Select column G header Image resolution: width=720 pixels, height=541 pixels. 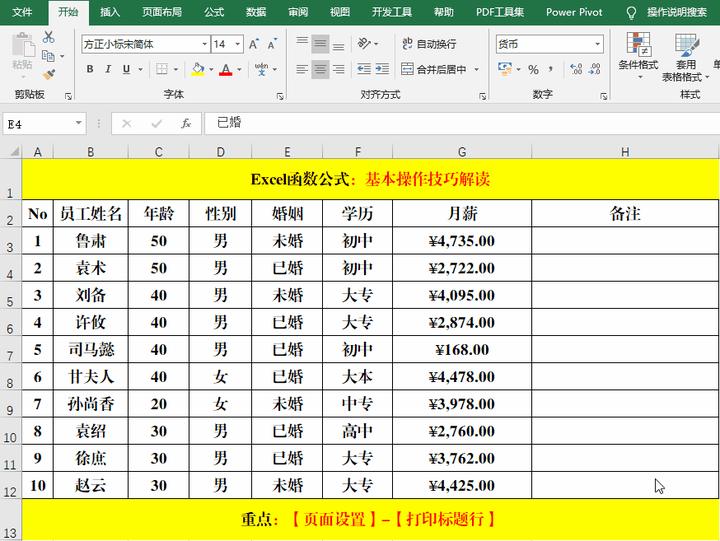(462, 152)
